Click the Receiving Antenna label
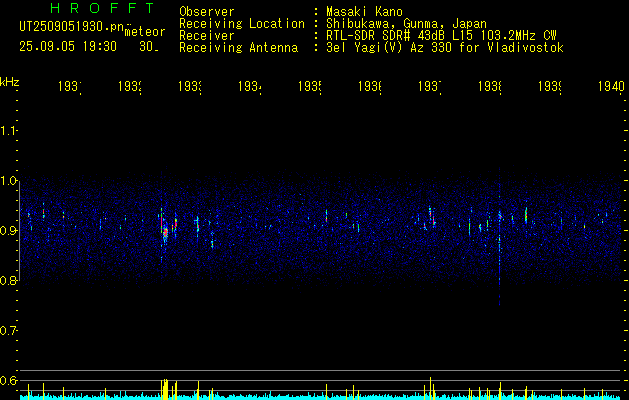The image size is (629, 400). pos(238,48)
